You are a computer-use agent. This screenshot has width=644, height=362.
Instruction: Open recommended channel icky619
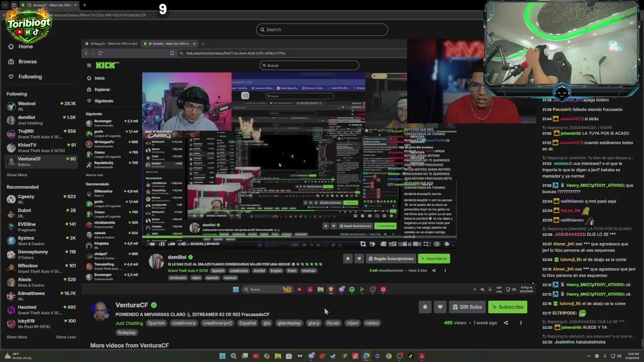click(x=41, y=324)
